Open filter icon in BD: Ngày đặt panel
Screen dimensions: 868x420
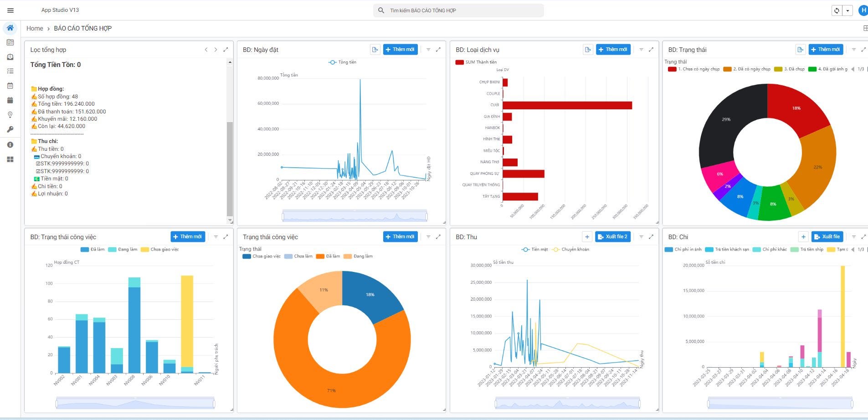(428, 50)
